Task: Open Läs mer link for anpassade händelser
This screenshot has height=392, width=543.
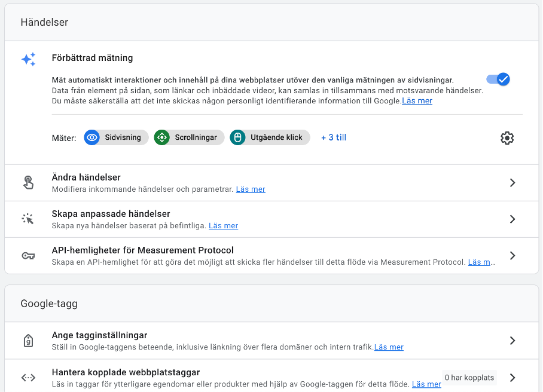Action: pyautogui.click(x=224, y=226)
